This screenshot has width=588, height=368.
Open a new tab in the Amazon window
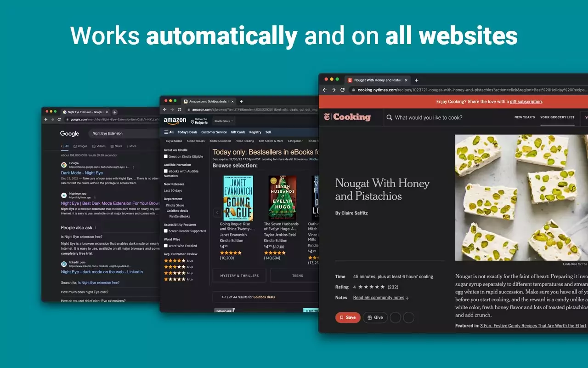[x=241, y=101]
